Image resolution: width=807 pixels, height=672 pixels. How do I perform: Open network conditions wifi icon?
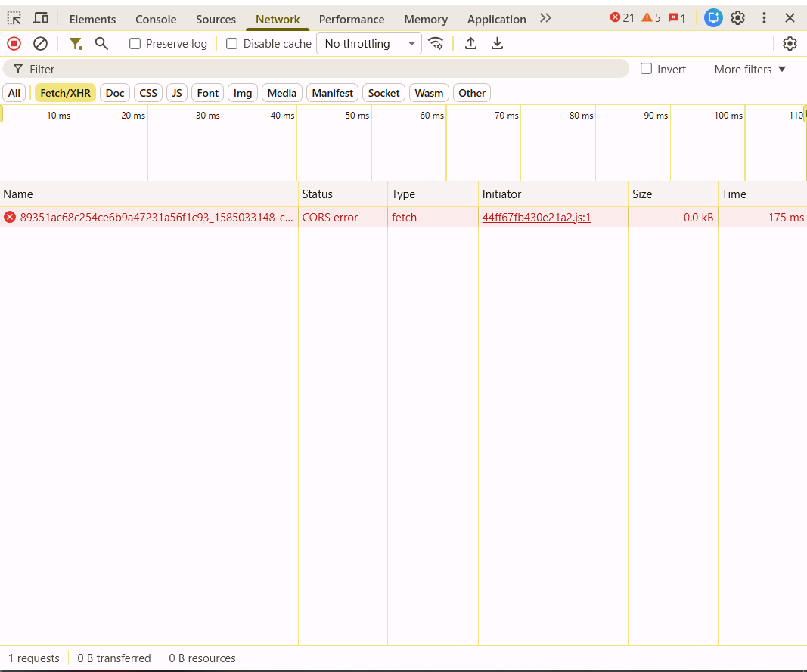[436, 44]
